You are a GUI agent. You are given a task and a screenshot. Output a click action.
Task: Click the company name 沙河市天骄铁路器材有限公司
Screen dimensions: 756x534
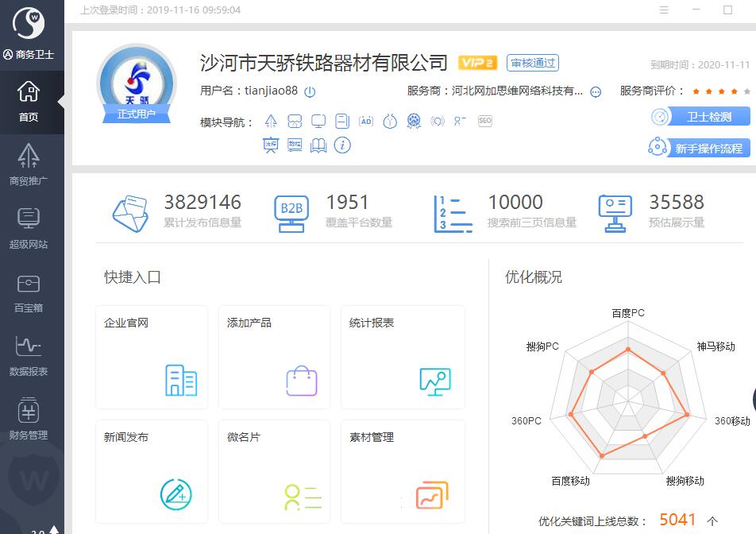(323, 63)
